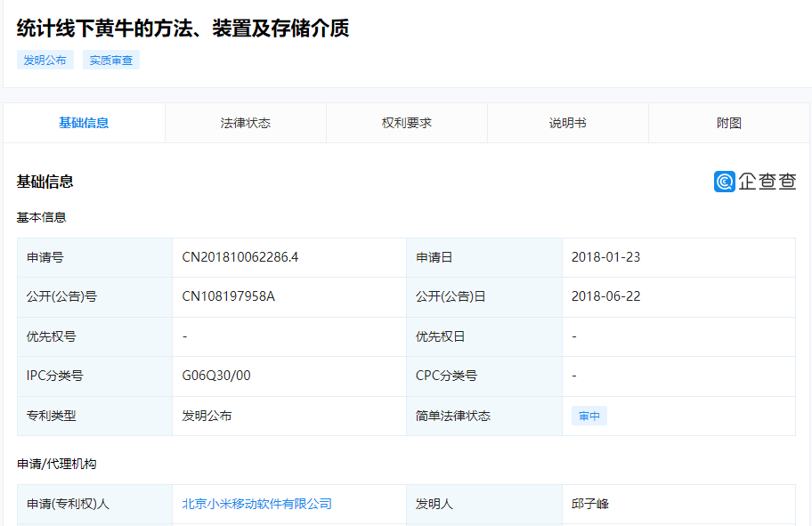Viewport: 812px width, 526px height.
Task: Click the 审中 legal status badge
Action: 589,416
